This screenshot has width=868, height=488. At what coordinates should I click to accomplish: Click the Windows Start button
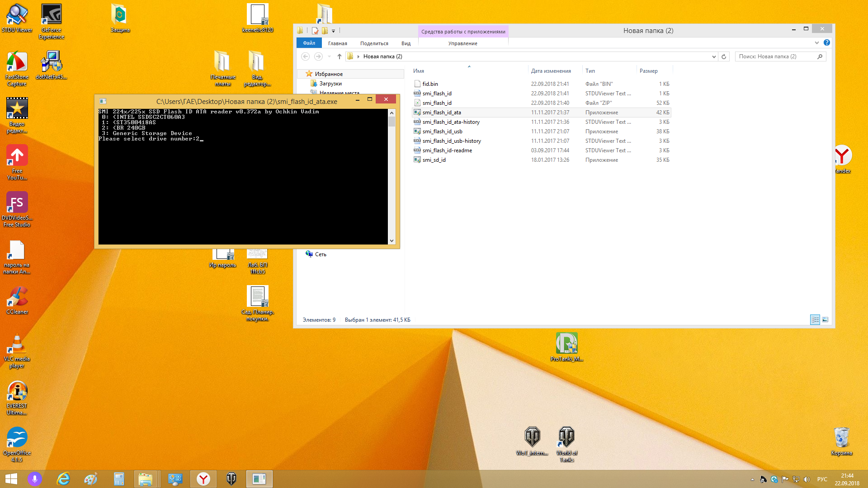pyautogui.click(x=11, y=479)
